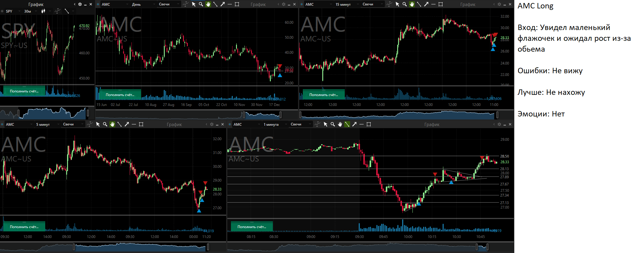Select pointer tool in AMC 5-minute chart

point(98,124)
